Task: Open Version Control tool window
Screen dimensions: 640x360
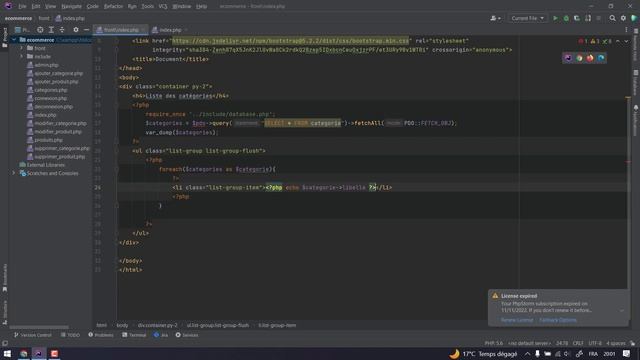Action: click(33, 335)
